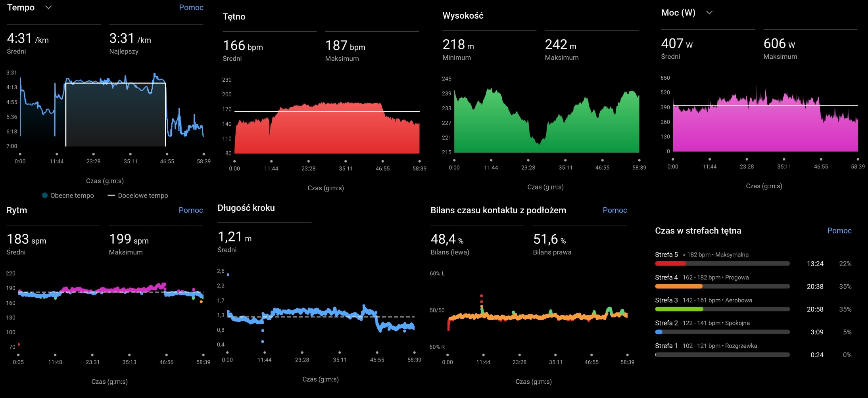Open the Moc (W) metric dropdown chevron
The height and width of the screenshot is (398, 868).
(x=709, y=13)
